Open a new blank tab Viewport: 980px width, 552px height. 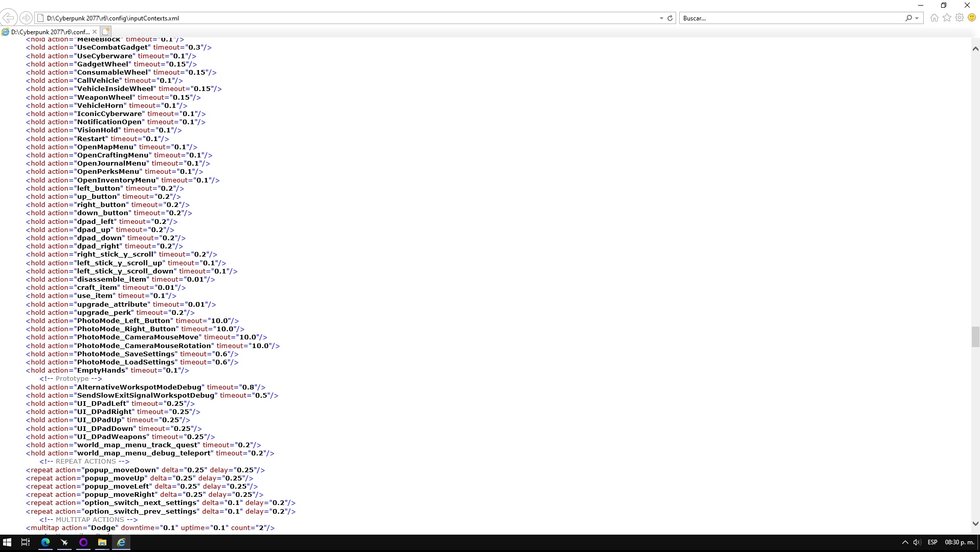tap(106, 32)
